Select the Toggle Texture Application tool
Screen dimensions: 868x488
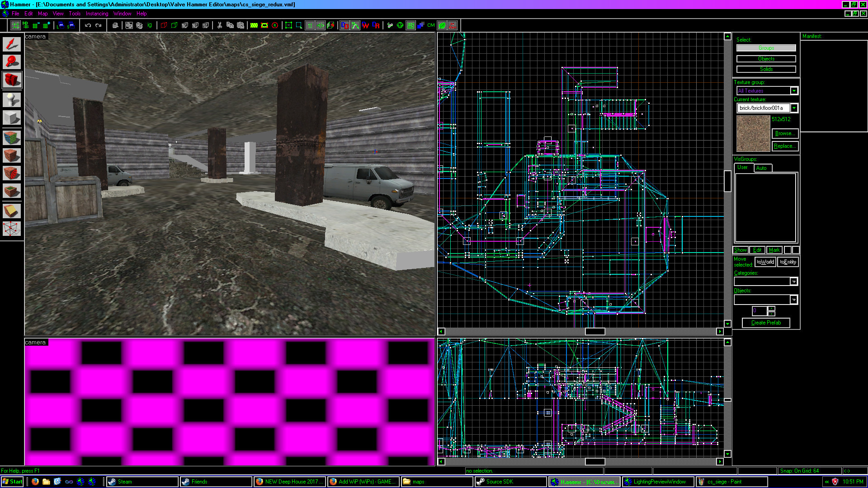point(12,137)
